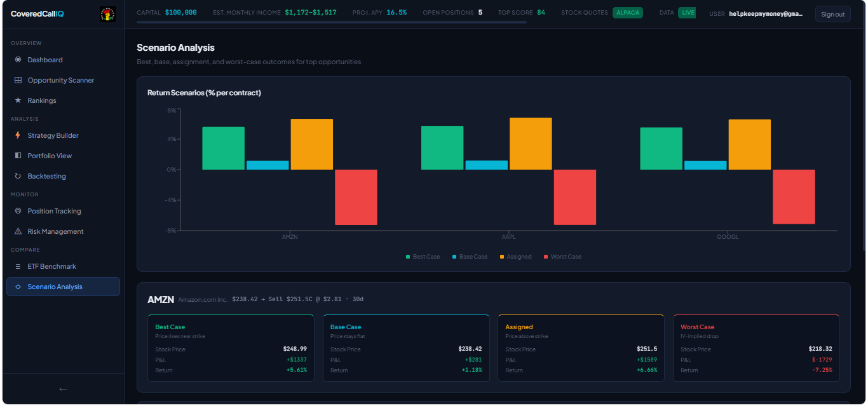Click the Strategy Builder lightning bolt icon

point(18,135)
